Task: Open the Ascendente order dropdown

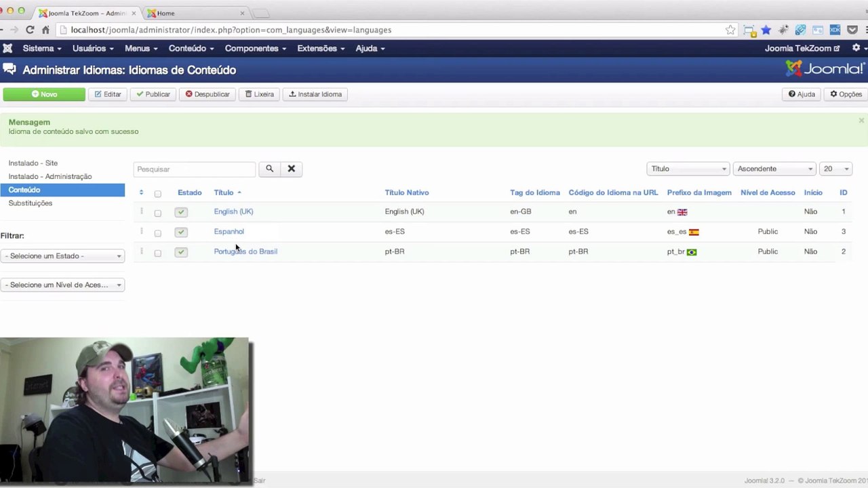Action: [774, 169]
